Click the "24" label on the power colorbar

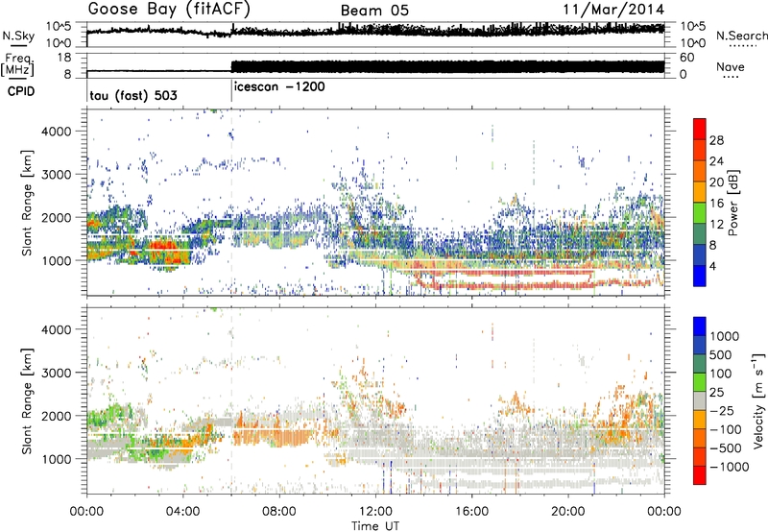tap(716, 161)
